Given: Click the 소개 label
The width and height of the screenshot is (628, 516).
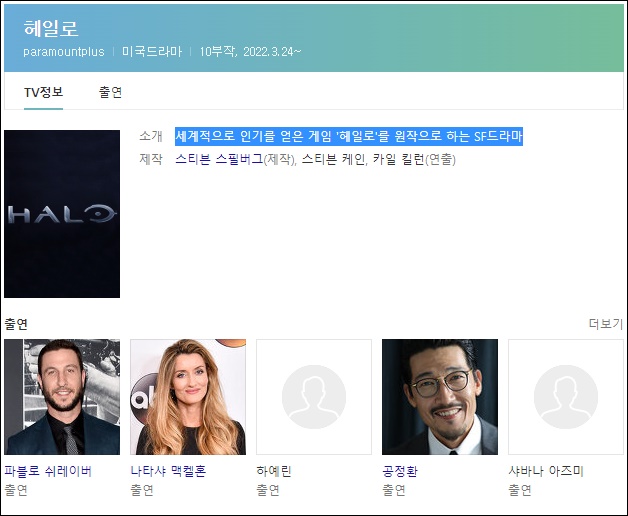Looking at the screenshot, I should 151,136.
